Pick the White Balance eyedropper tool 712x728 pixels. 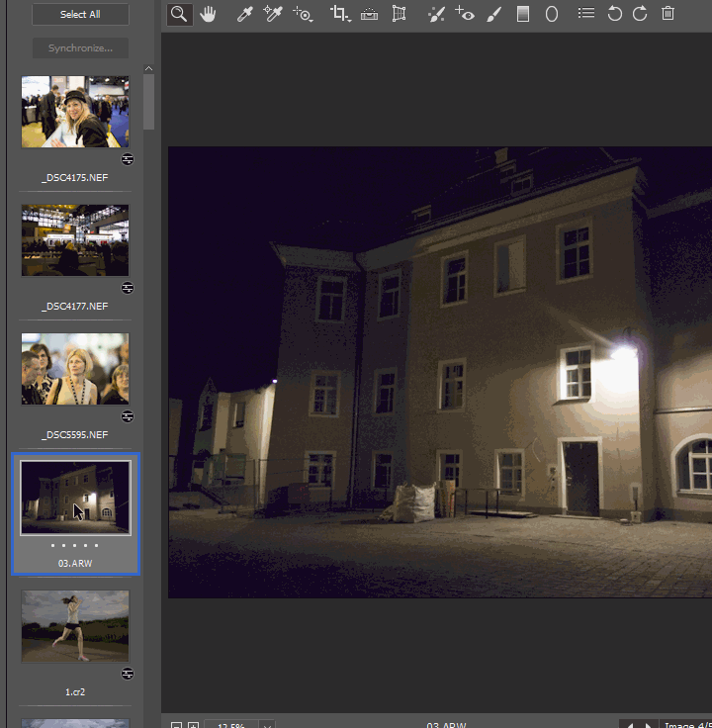(x=244, y=14)
